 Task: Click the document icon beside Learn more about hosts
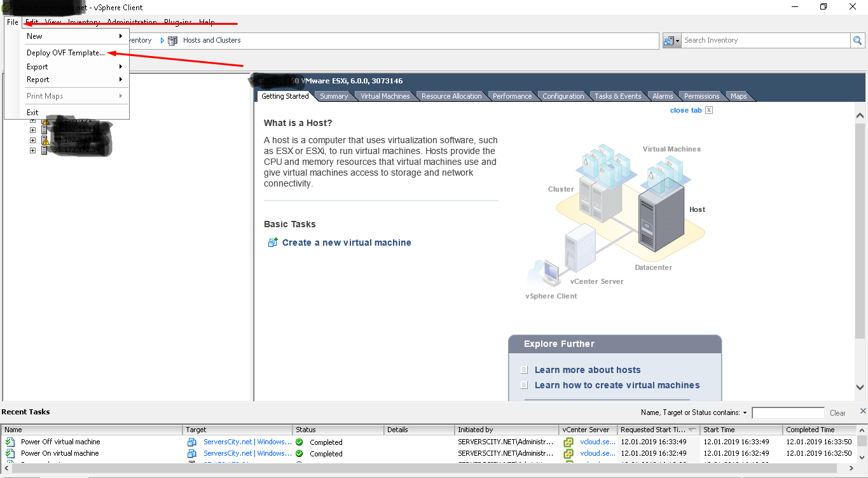pos(524,370)
